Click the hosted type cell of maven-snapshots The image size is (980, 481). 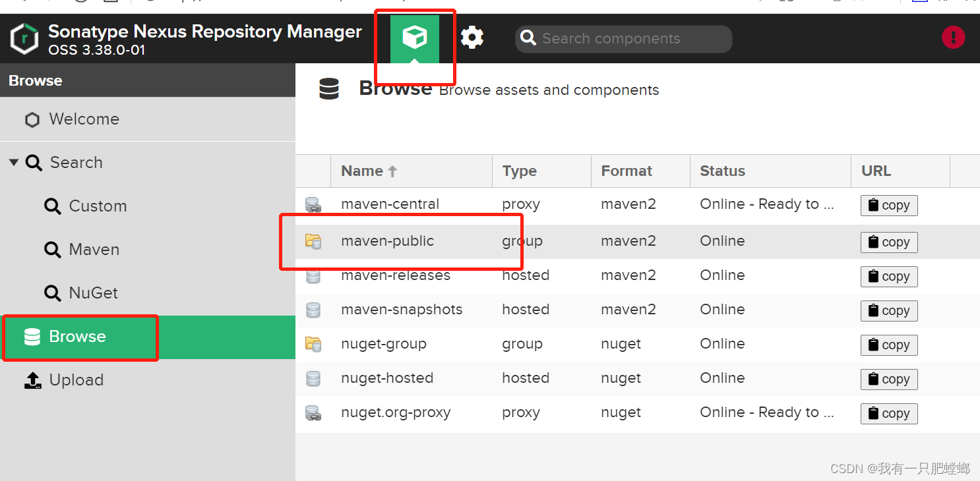coord(526,310)
